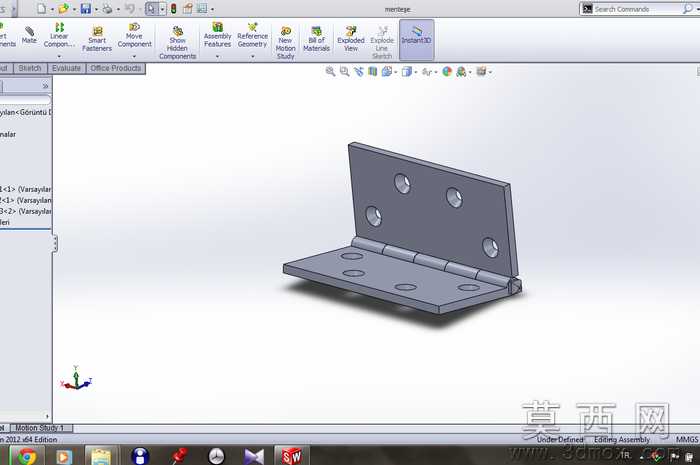Click the View Orientation icon
The height and width of the screenshot is (465, 700).
click(x=387, y=71)
